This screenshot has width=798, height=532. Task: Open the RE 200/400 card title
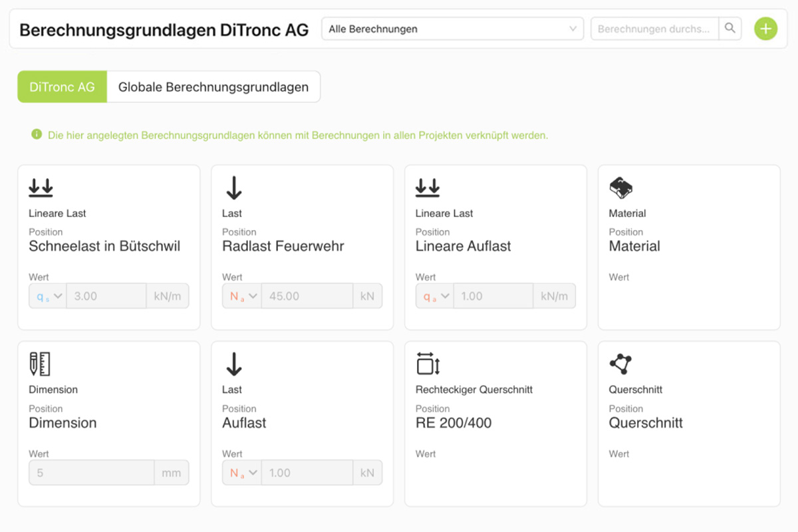click(454, 423)
